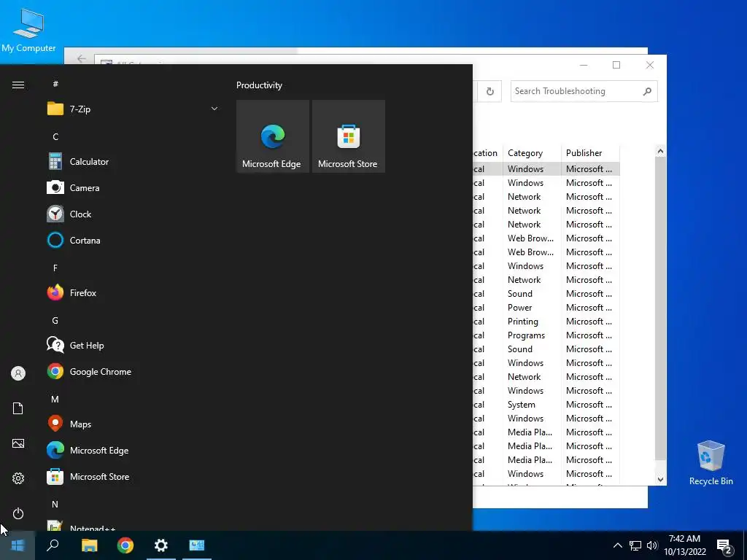Select the row with Programs category
This screenshot has height=560, width=747.
click(546, 335)
